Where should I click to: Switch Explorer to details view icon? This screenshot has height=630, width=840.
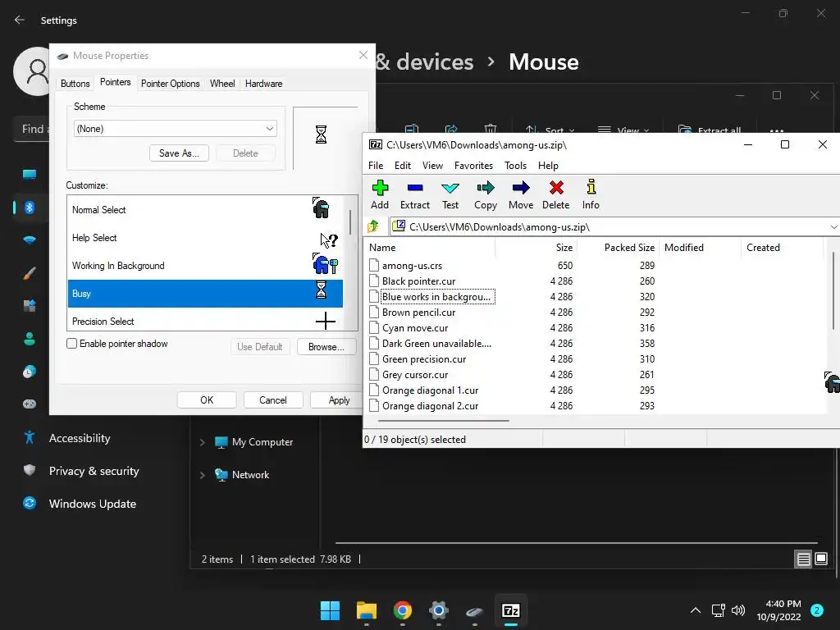(804, 559)
